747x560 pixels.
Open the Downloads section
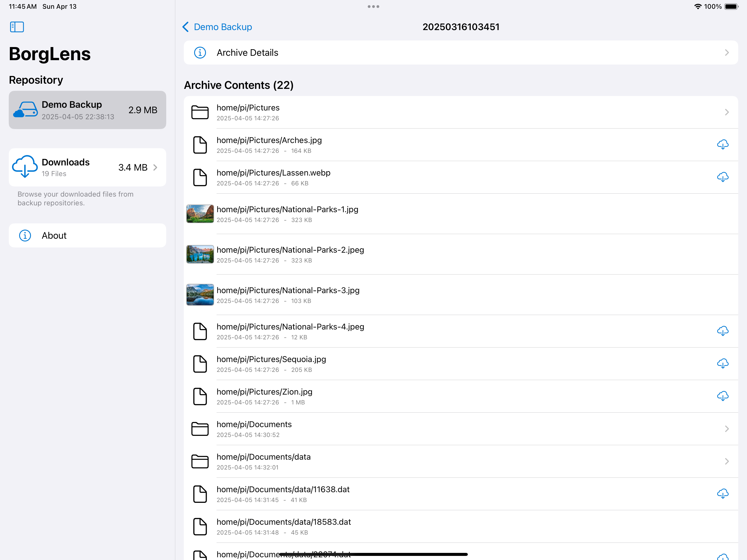(x=87, y=168)
